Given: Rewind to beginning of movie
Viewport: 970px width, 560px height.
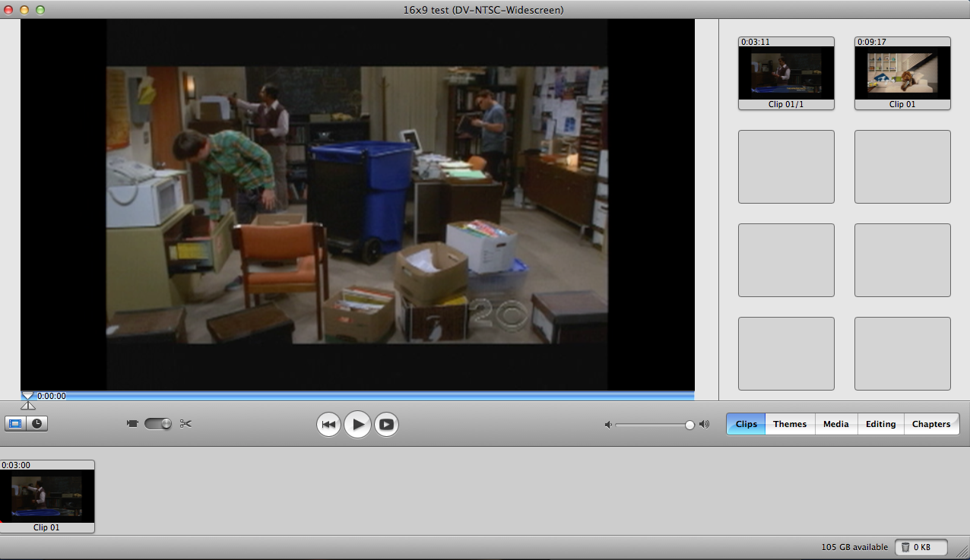Looking at the screenshot, I should [x=328, y=425].
